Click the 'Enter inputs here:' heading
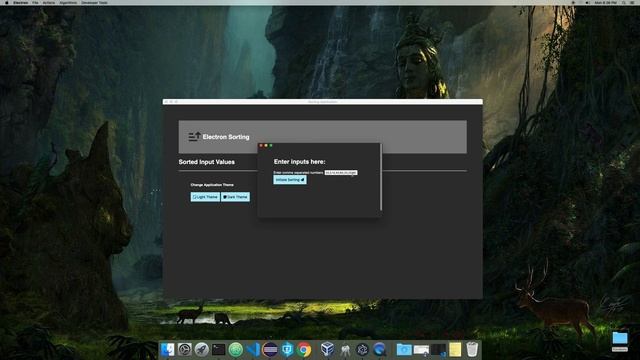This screenshot has width=640, height=360. point(299,162)
